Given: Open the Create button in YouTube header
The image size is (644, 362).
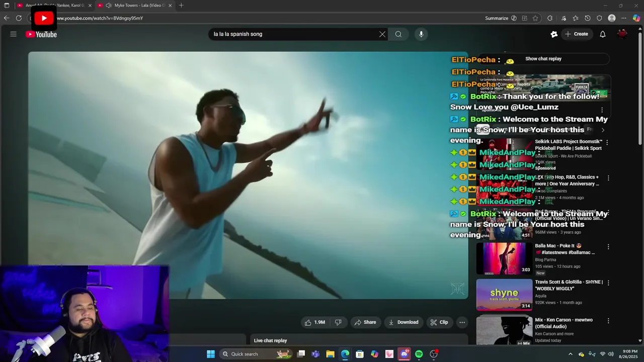Looking at the screenshot, I should tap(576, 34).
